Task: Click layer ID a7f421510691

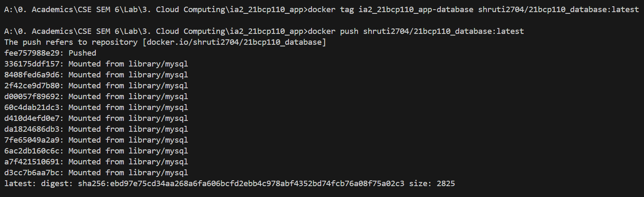Action: [x=33, y=162]
